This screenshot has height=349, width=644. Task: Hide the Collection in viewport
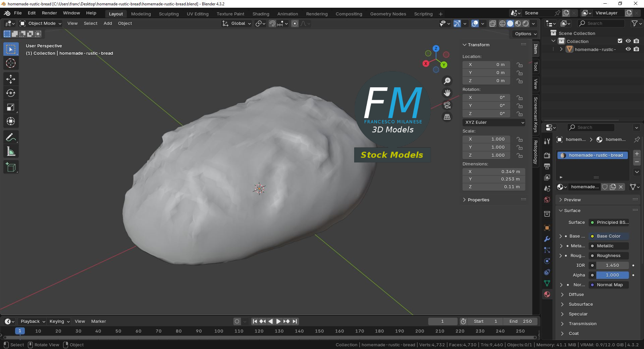point(628,41)
